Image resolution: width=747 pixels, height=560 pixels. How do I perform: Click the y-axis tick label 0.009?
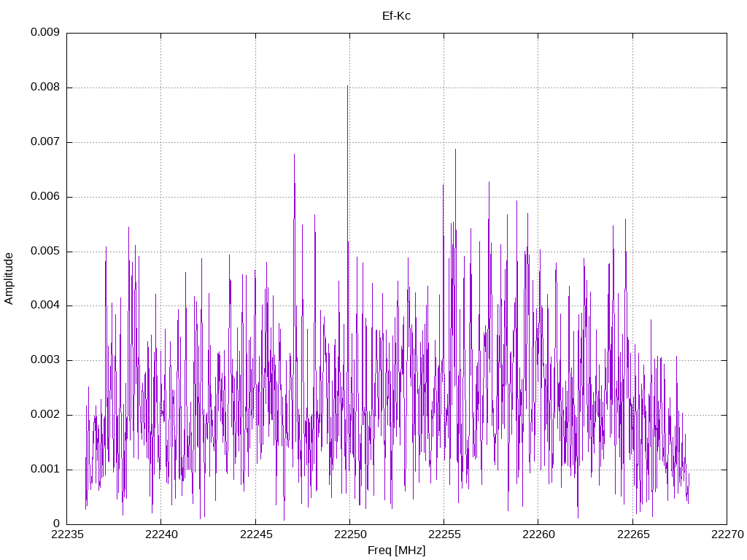(x=44, y=32)
